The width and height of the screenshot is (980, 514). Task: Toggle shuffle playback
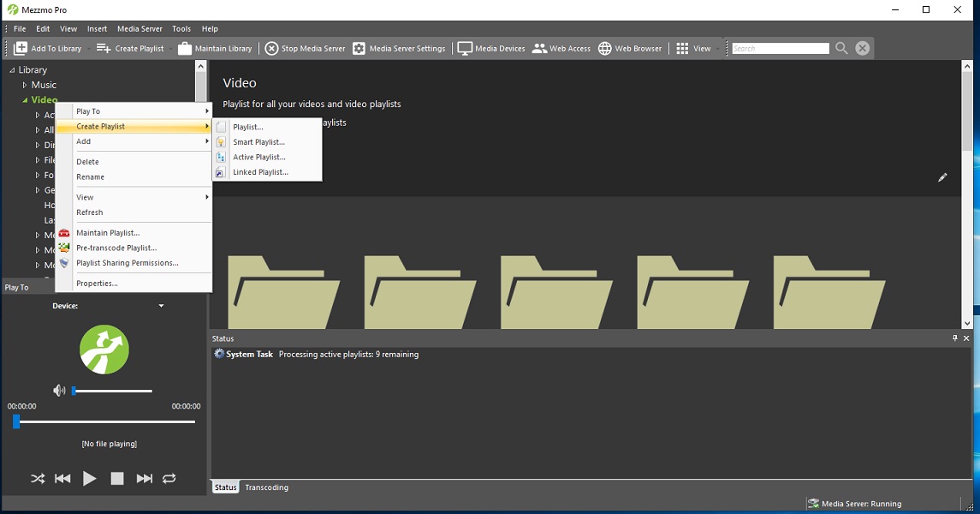38,478
